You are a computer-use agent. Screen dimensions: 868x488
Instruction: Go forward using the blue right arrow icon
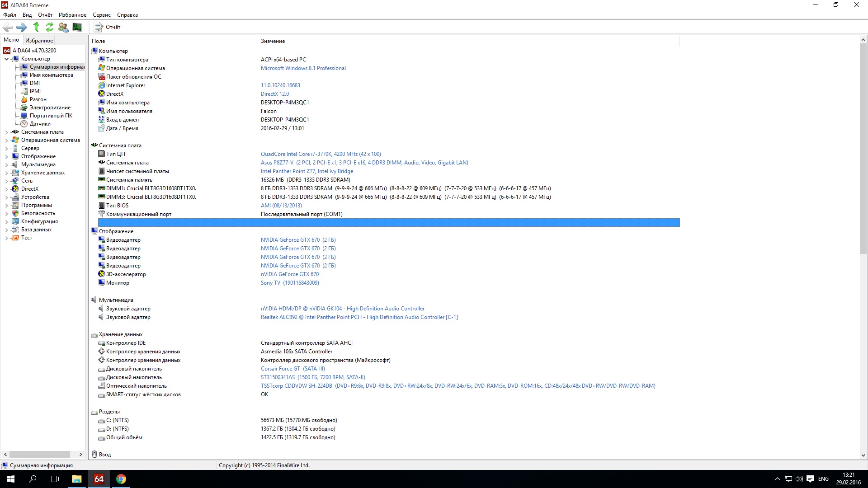(22, 27)
